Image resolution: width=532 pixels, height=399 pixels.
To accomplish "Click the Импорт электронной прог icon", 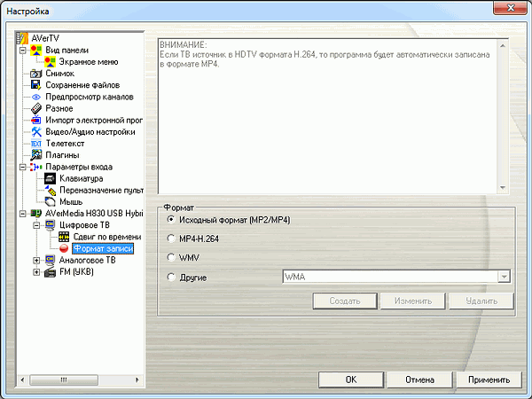I will (x=36, y=120).
